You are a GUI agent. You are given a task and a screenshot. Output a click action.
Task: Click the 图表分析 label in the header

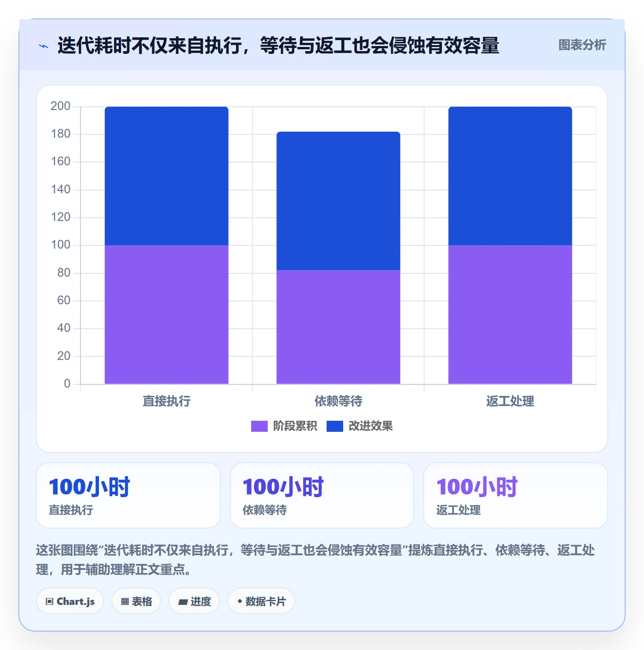582,45
